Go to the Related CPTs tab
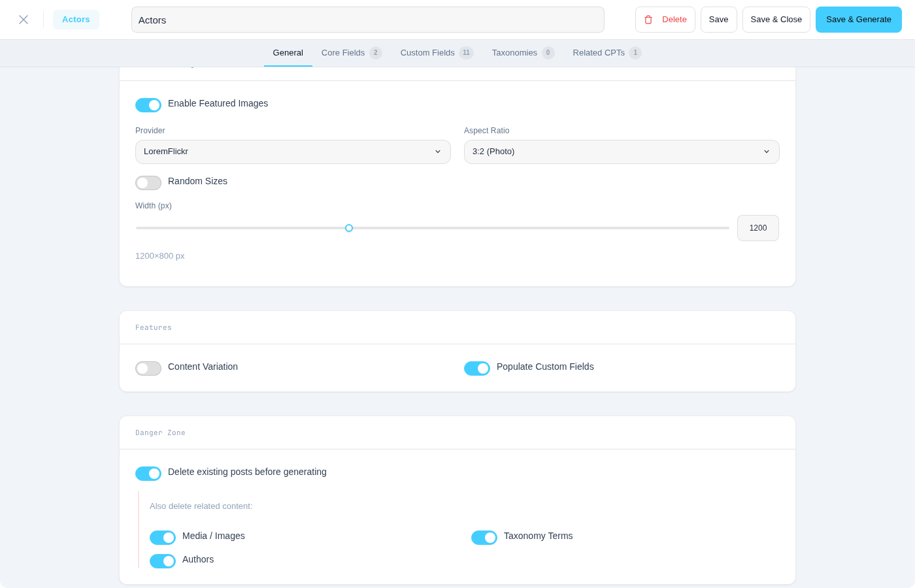Screen dimensions: 915x588 [606, 53]
